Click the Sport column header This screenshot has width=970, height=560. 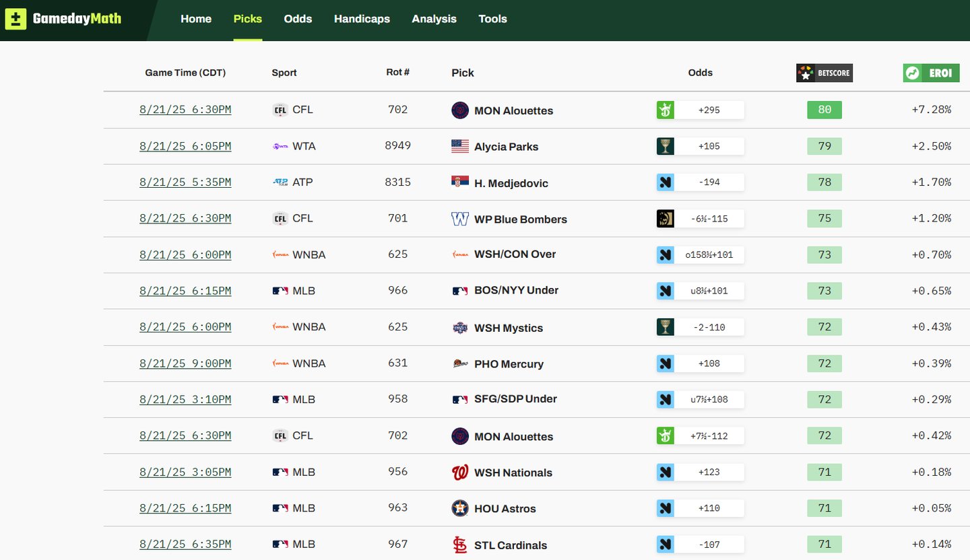pyautogui.click(x=284, y=73)
